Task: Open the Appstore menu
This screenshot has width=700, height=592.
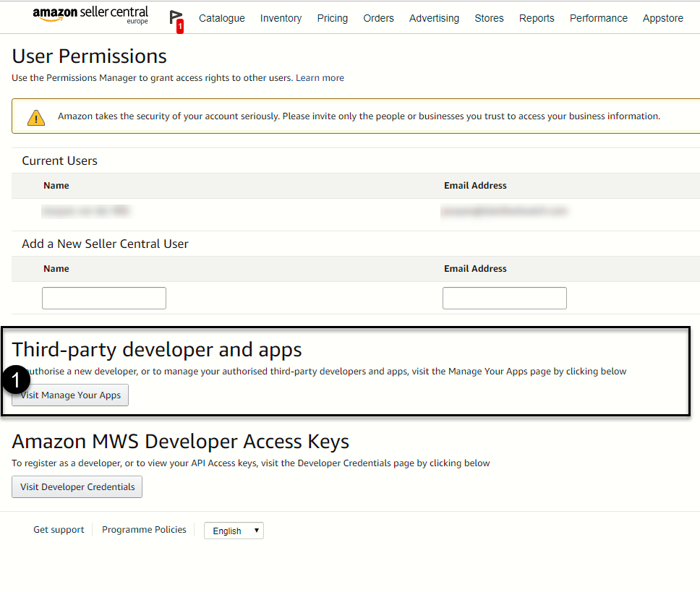Action: click(663, 18)
